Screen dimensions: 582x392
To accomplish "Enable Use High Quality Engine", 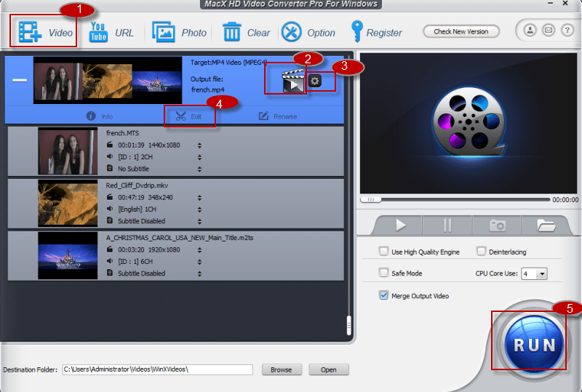I will [384, 252].
